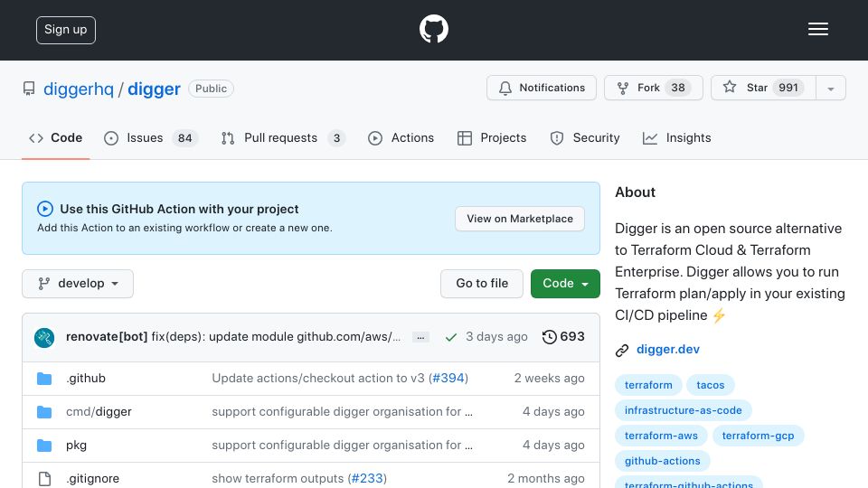Open the green Code dropdown
The height and width of the screenshot is (488, 868).
pyautogui.click(x=565, y=284)
